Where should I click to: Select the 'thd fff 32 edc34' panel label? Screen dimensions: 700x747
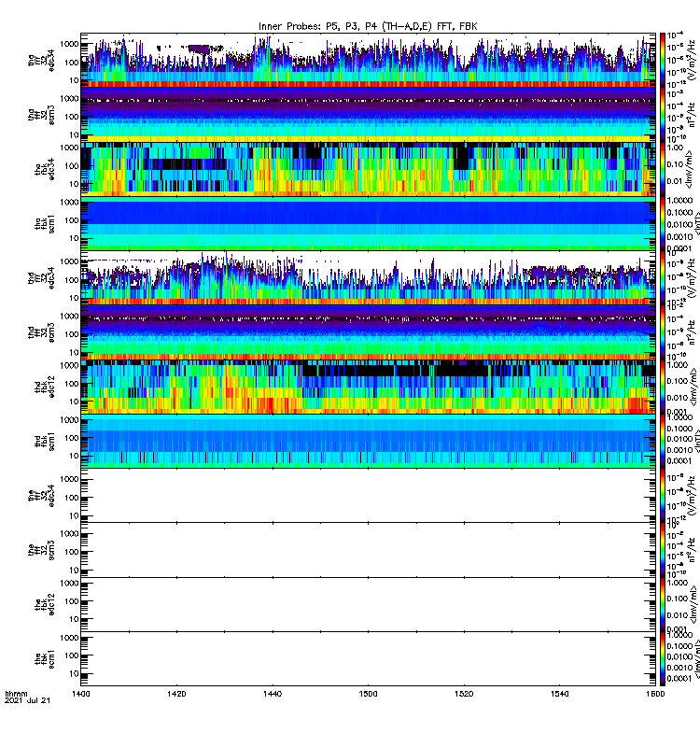point(41,278)
